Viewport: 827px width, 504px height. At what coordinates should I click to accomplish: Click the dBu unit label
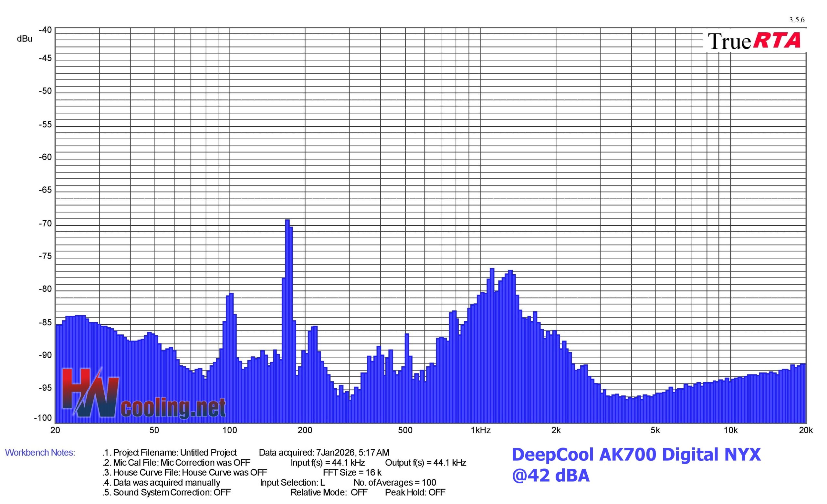pyautogui.click(x=25, y=39)
